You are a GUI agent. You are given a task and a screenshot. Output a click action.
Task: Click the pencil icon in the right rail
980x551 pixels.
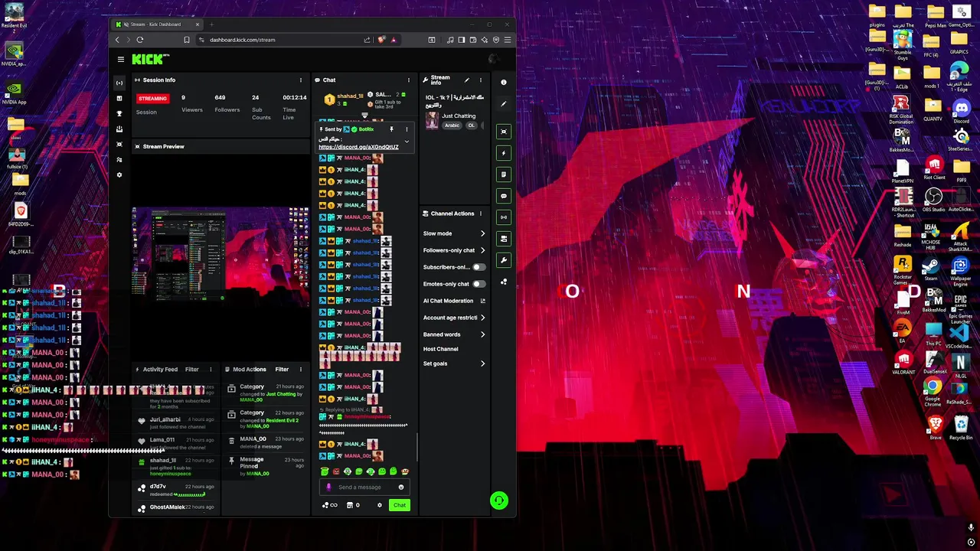pyautogui.click(x=503, y=103)
